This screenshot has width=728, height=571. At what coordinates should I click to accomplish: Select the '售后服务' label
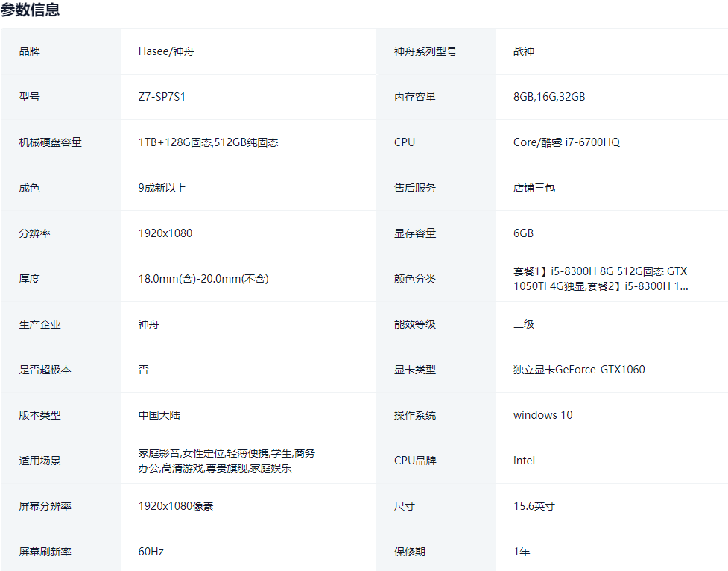[x=415, y=188]
